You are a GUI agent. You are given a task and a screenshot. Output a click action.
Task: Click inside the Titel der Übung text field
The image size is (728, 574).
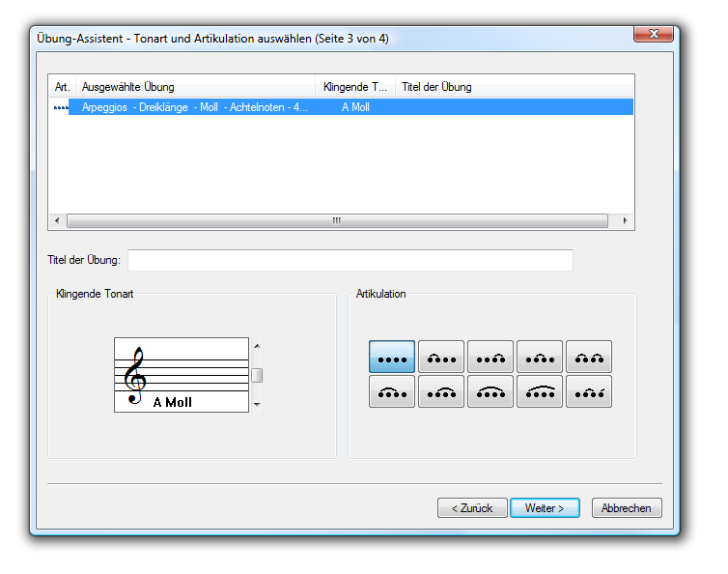click(350, 260)
